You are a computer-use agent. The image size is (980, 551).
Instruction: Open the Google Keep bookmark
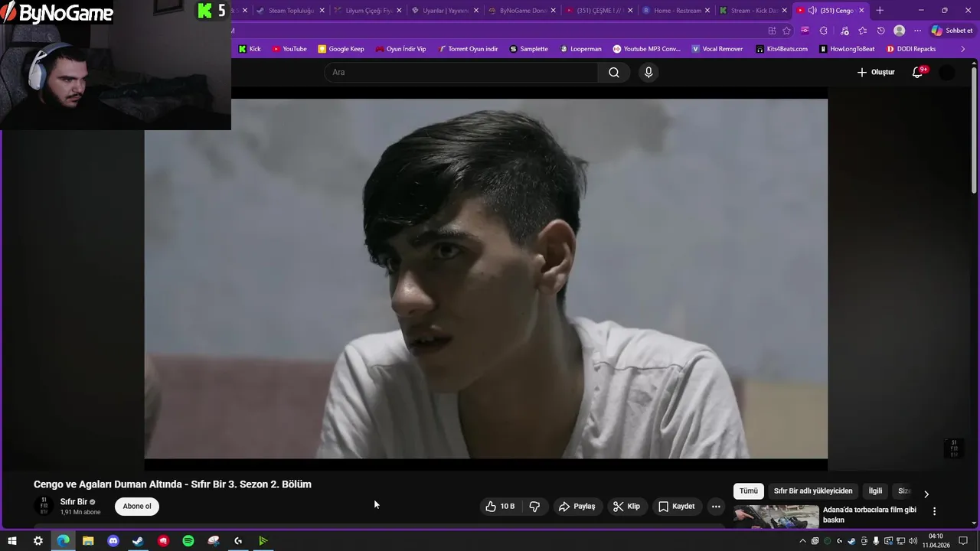[341, 49]
